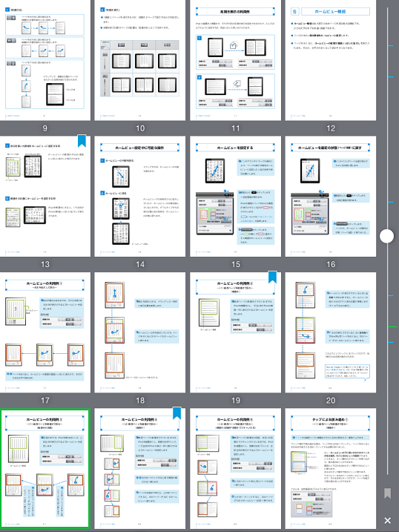Select the タップによる読み進め① page thumbnail
This screenshot has width=399, height=532.
[331, 469]
